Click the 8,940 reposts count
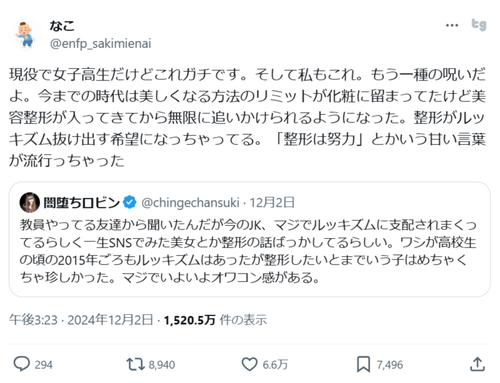 point(162,365)
